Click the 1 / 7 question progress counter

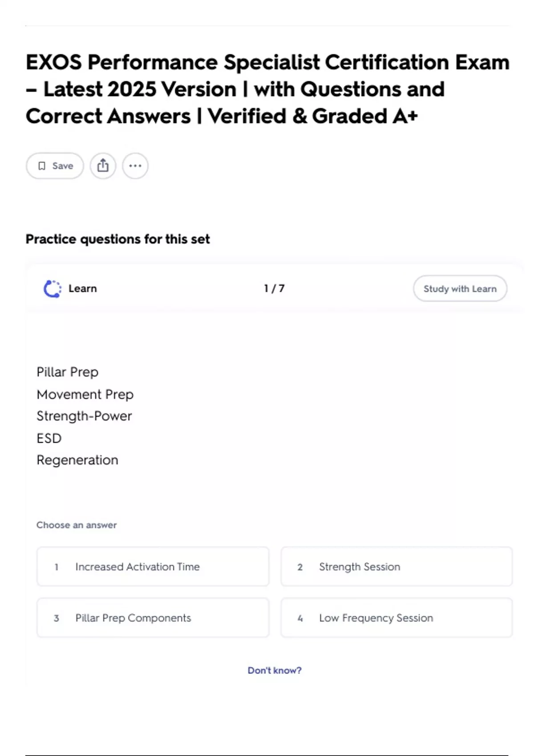click(274, 289)
